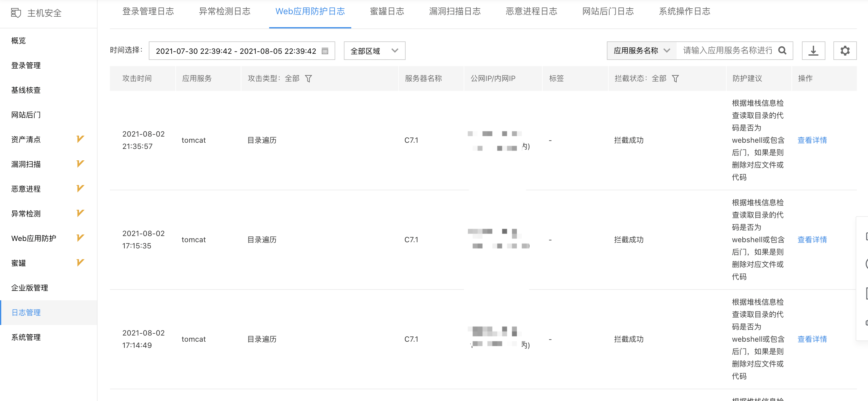Click the 攻击时间 column header
This screenshot has width=868, height=401.
point(137,78)
